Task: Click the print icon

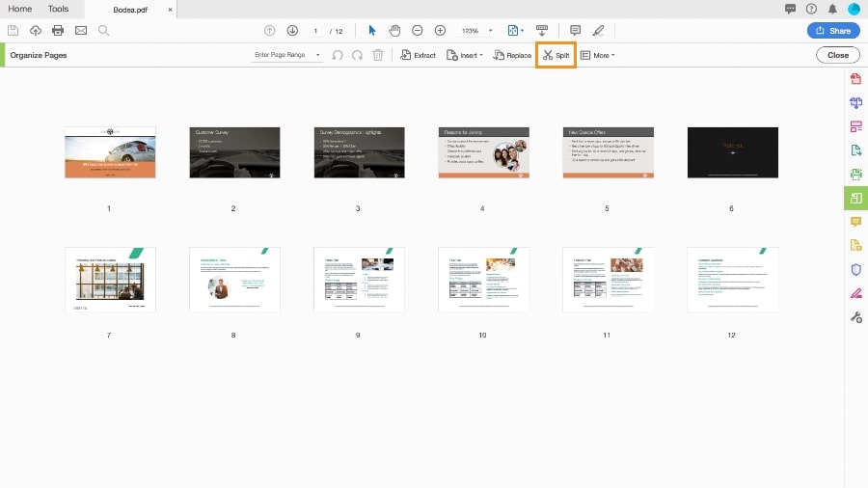Action: pos(58,31)
